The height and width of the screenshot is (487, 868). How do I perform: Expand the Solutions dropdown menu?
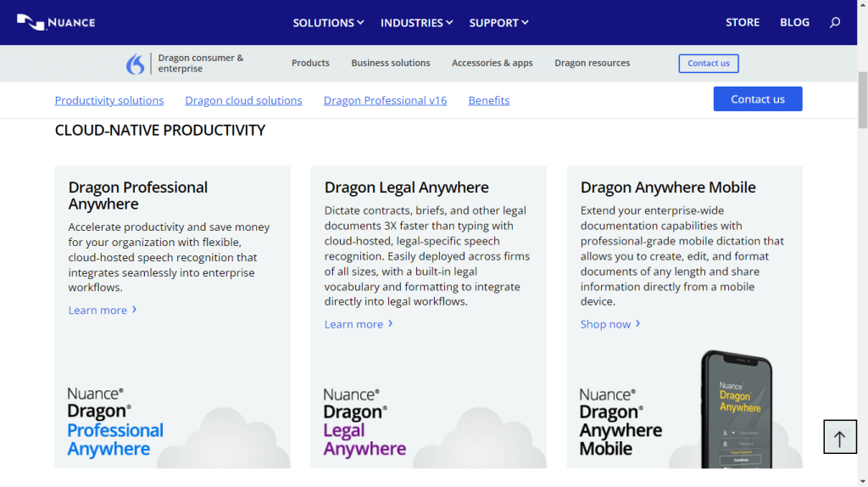coord(328,23)
